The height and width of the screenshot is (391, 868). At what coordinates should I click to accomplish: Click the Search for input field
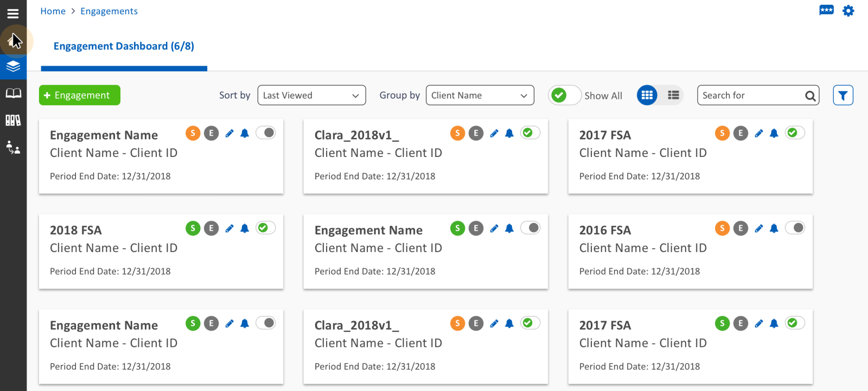click(x=751, y=96)
